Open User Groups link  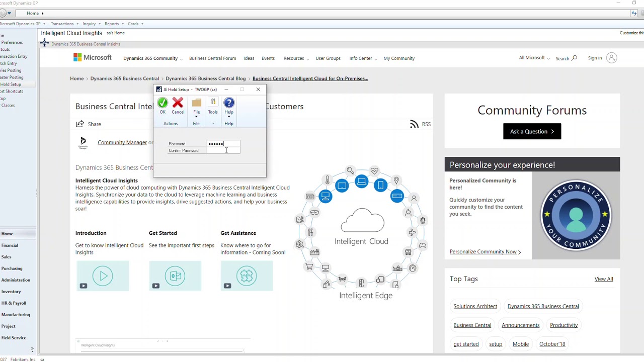(328, 58)
